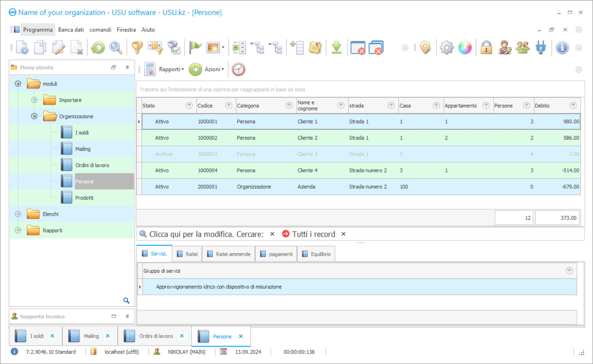Viewport: 593px width, 364px height.
Task: Open dropdown arrow next to picture icon
Action: pyautogui.click(x=223, y=48)
